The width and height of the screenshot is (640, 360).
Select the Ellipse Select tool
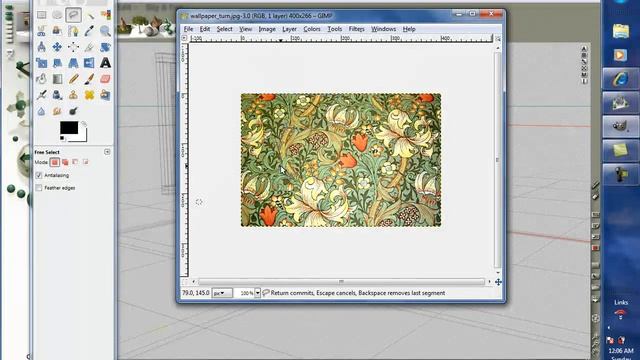click(x=57, y=15)
